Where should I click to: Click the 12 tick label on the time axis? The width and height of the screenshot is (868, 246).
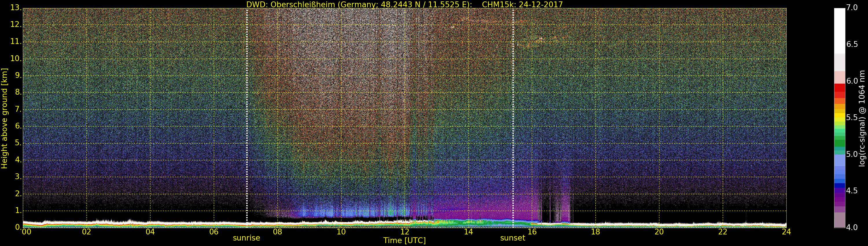(x=405, y=232)
